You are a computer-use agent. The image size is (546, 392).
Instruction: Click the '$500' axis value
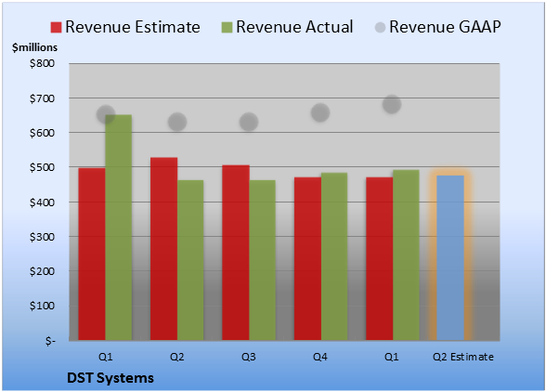[42, 167]
